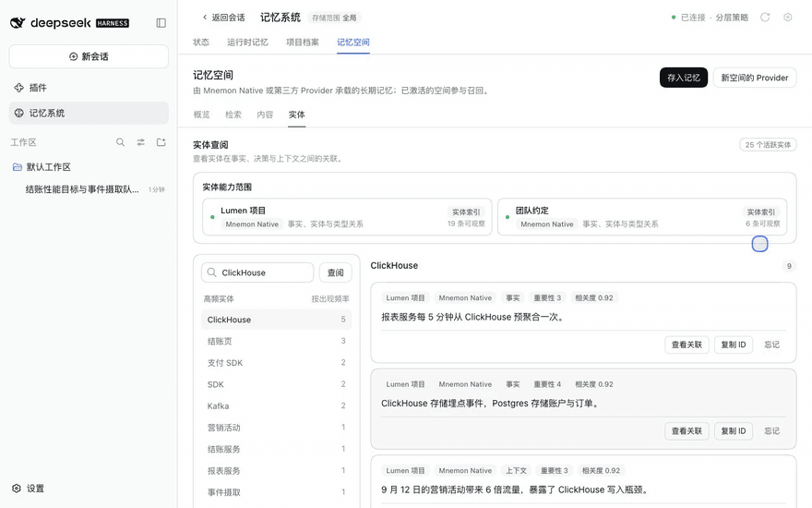Screen dimensions: 812x508
Task: Switch to the 项目档案 tab
Action: pyautogui.click(x=303, y=42)
